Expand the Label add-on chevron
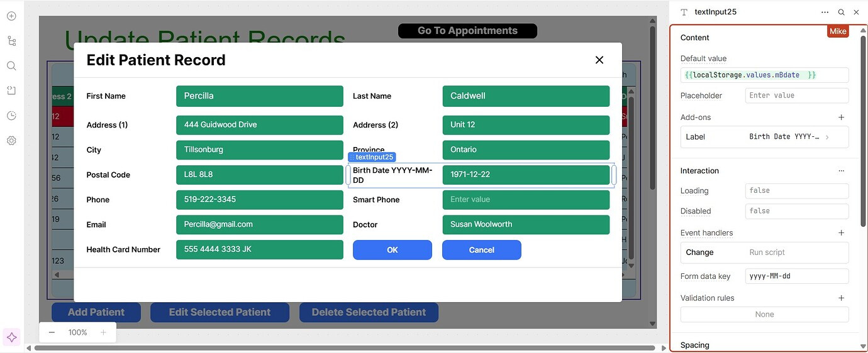 point(827,137)
